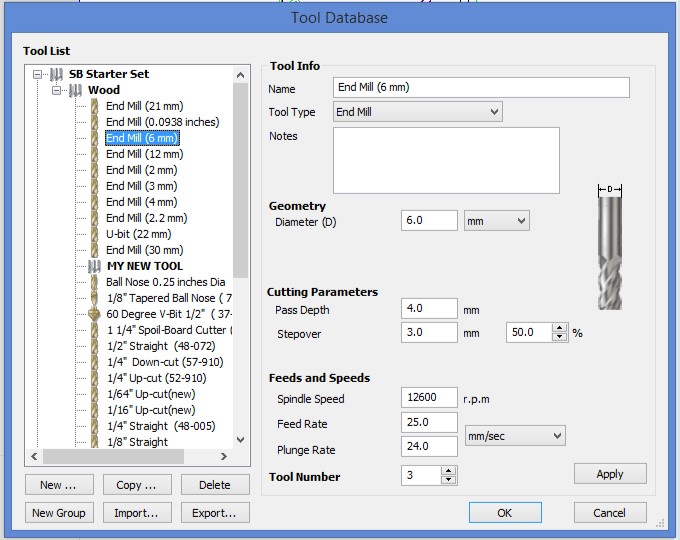This screenshot has width=680, height=540.
Task: Click the 60 Degree V-Bit icon
Action: point(94,314)
